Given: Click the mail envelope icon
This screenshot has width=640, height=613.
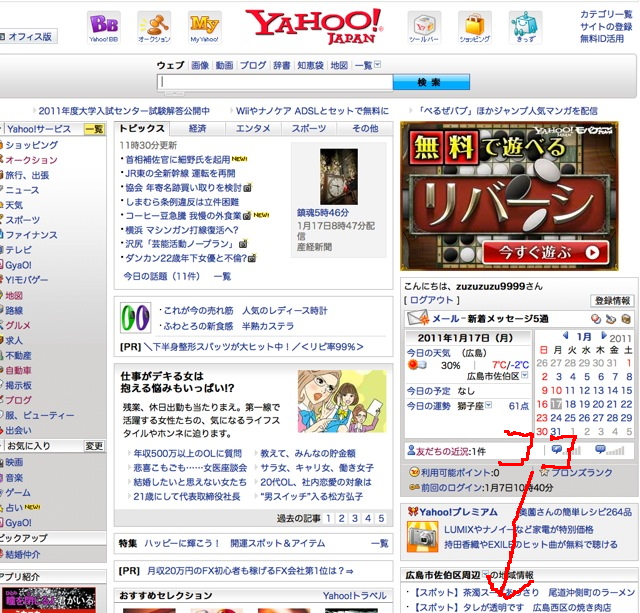Looking at the screenshot, I should click(x=418, y=318).
